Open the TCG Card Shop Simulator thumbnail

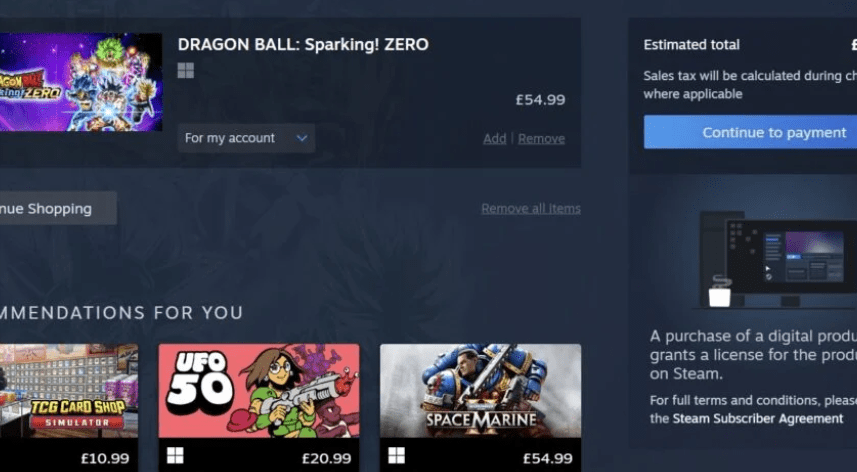pos(68,390)
